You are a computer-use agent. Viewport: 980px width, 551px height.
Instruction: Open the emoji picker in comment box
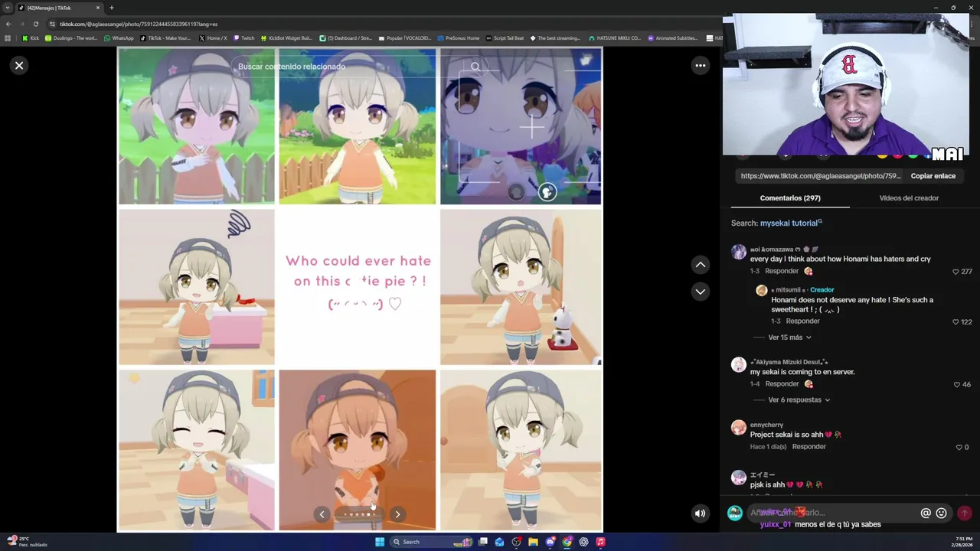click(942, 514)
